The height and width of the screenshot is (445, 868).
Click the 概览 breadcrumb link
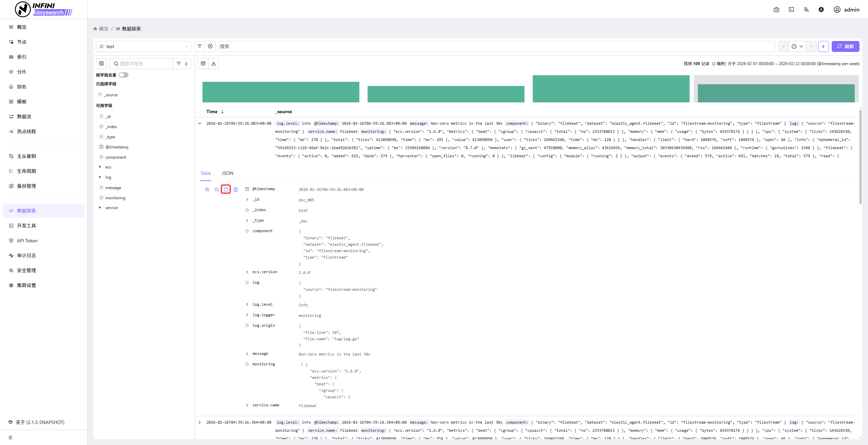[x=103, y=29]
